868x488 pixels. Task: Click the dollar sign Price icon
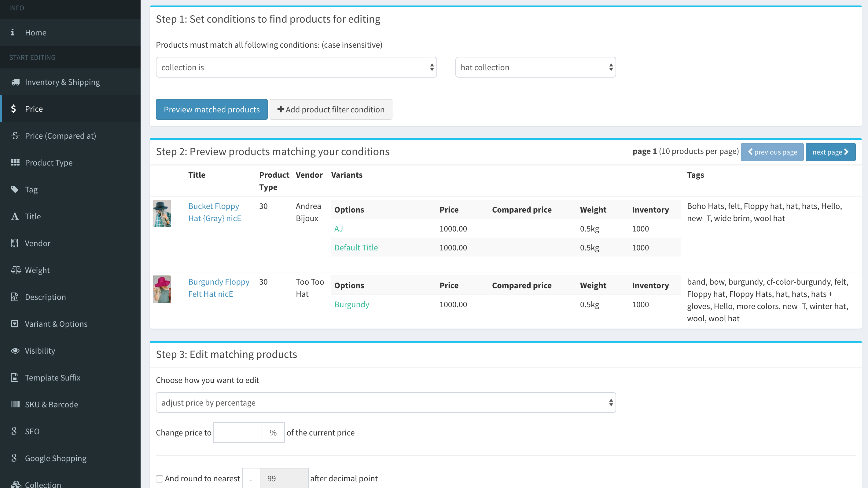pos(13,109)
